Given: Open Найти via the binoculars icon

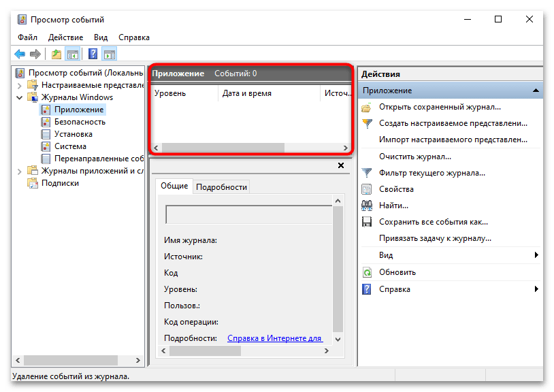Looking at the screenshot, I should [368, 205].
